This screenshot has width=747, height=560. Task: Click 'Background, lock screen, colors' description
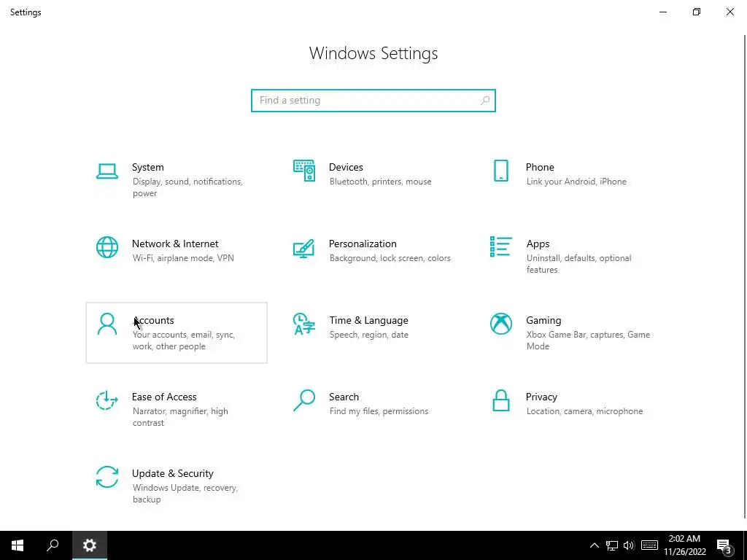pos(390,258)
